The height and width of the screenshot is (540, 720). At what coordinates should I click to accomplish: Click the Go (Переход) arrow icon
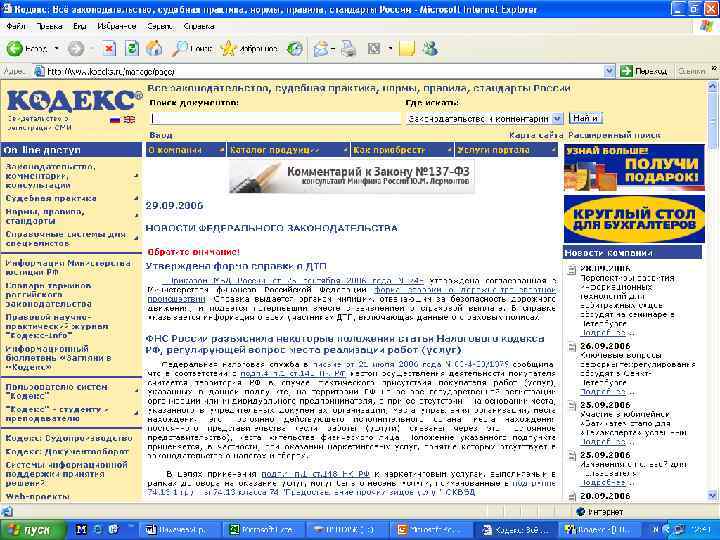(x=626, y=71)
